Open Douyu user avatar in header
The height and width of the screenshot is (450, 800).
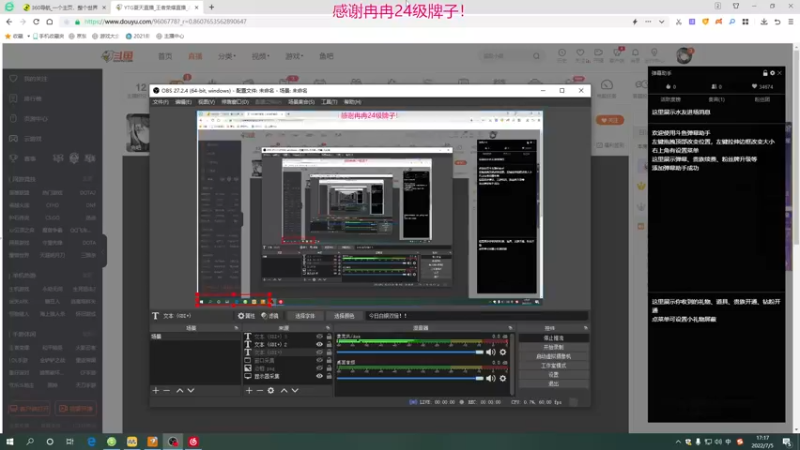coord(684,56)
